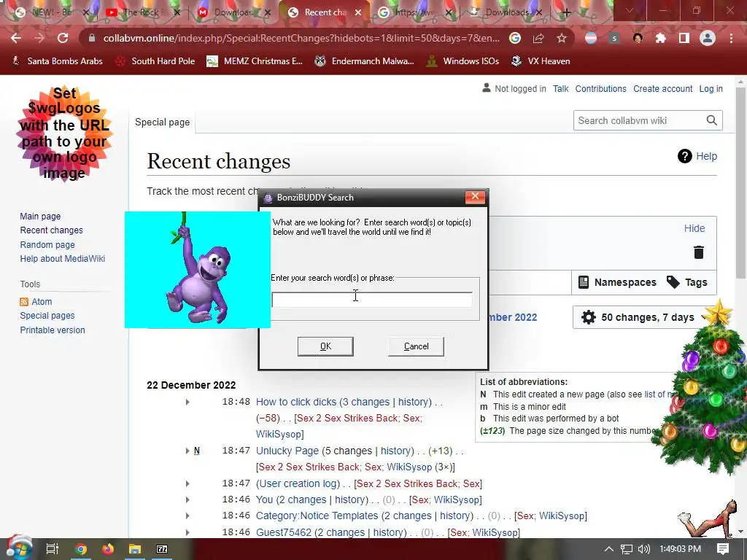This screenshot has width=747, height=560.
Task: Share this page using the share icon
Action: click(x=538, y=38)
